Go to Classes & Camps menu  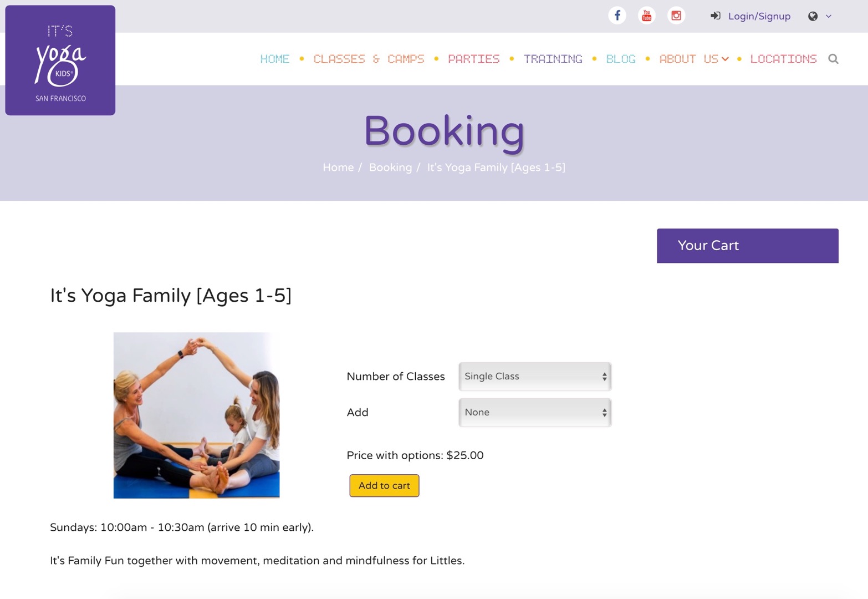tap(369, 59)
